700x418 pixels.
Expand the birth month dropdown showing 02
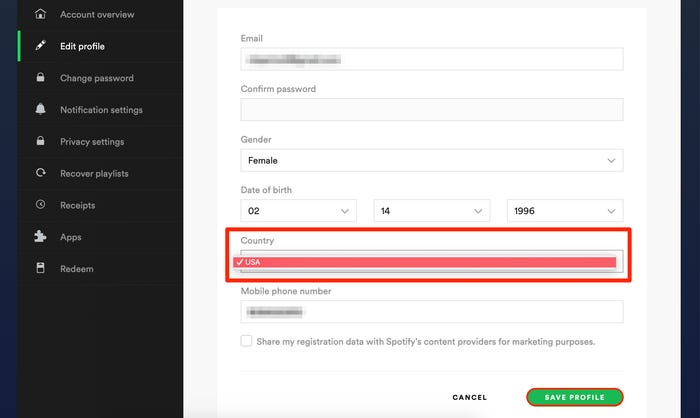(x=298, y=211)
